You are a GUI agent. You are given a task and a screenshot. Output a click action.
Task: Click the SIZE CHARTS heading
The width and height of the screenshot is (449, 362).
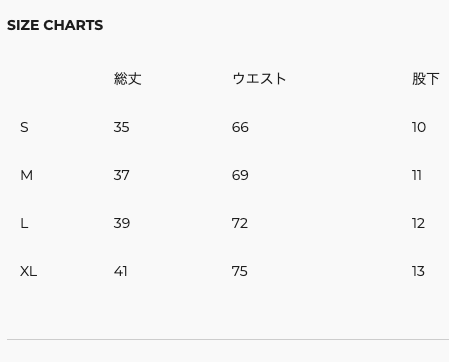click(x=55, y=25)
